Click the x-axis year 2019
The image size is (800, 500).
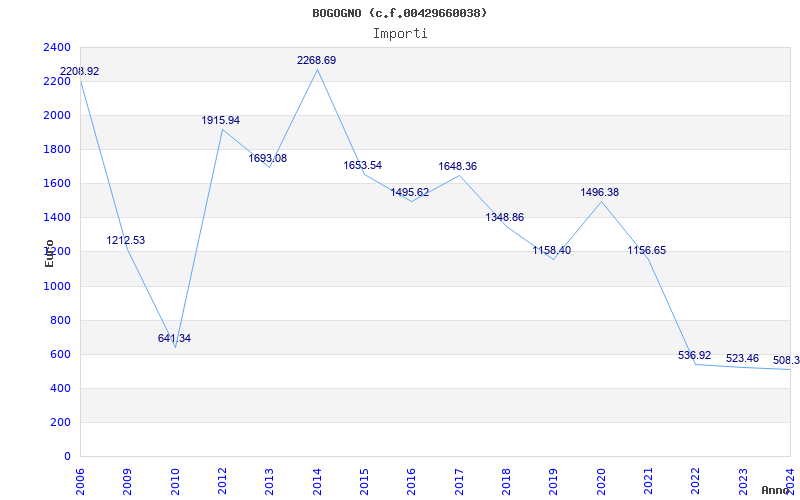tap(553, 481)
